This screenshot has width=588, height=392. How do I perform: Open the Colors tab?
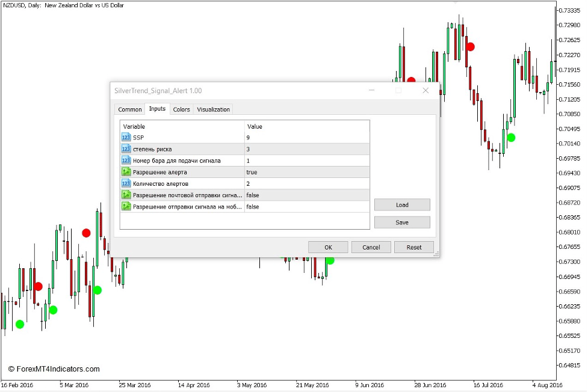[x=181, y=109]
